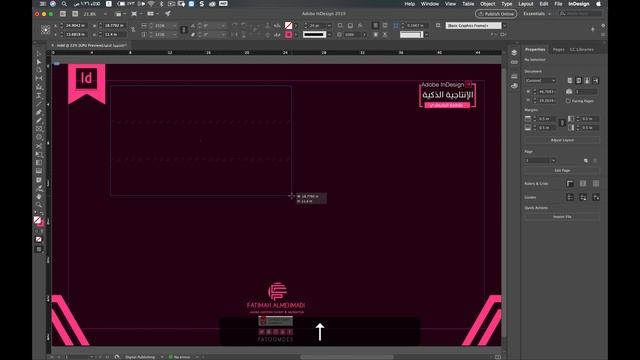Click the X position field in control panel
640x360 pixels.
coord(76,25)
